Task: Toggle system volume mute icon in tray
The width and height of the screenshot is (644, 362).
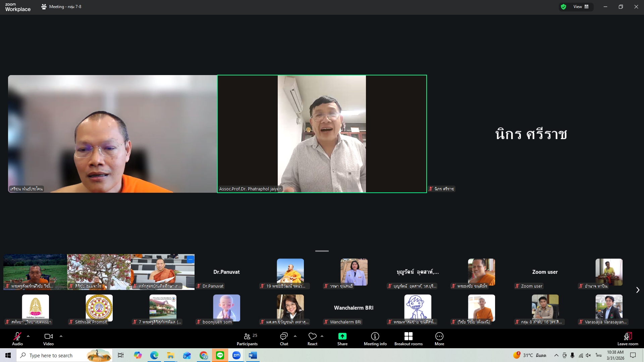Action: point(588,355)
